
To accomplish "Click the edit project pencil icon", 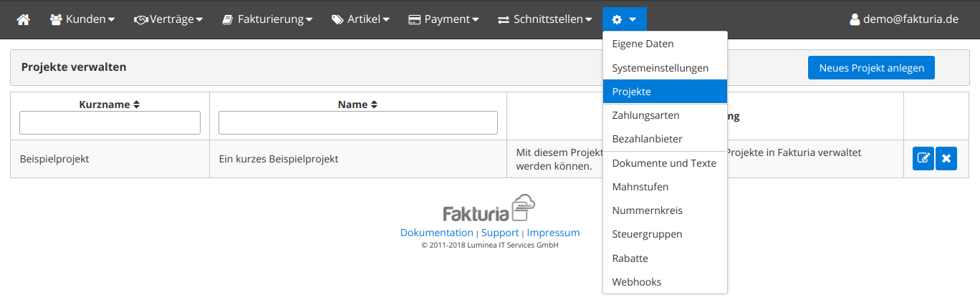I will [923, 158].
